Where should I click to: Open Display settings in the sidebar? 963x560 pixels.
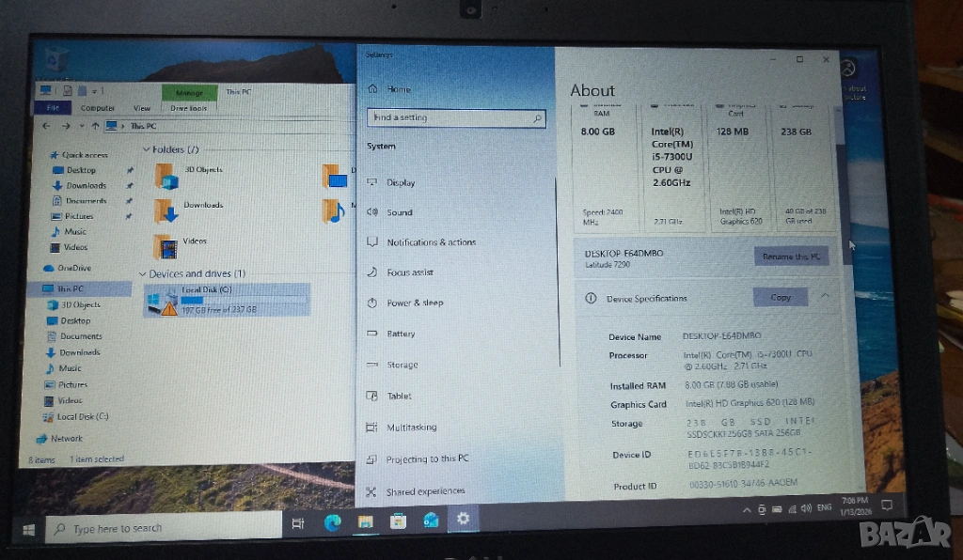point(400,181)
